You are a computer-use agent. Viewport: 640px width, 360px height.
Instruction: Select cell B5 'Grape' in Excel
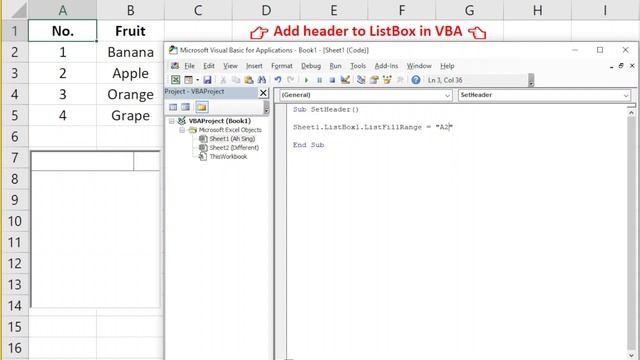(x=130, y=116)
